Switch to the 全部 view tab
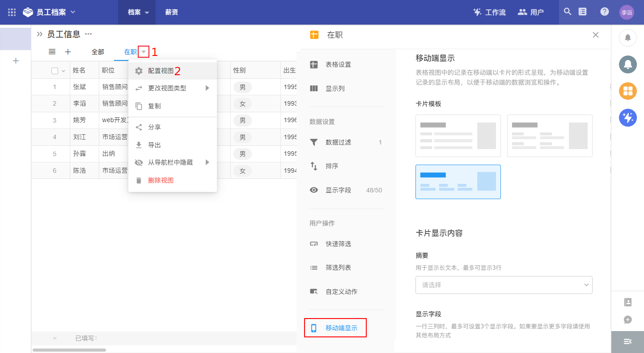Image resolution: width=644 pixels, height=353 pixels. [98, 52]
